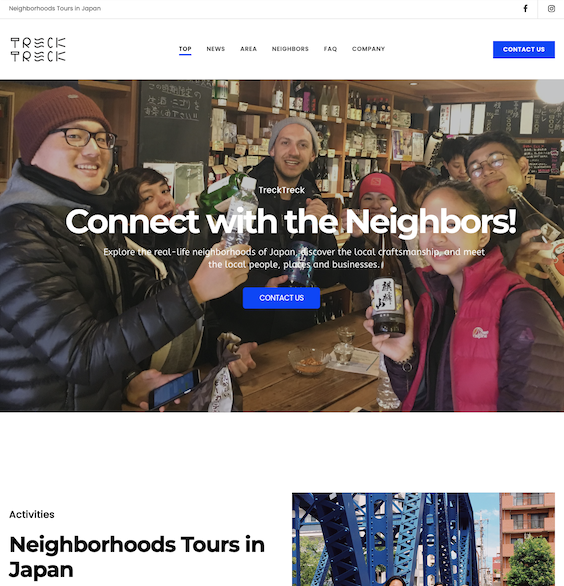Click the header CONTACT US button

tap(524, 49)
